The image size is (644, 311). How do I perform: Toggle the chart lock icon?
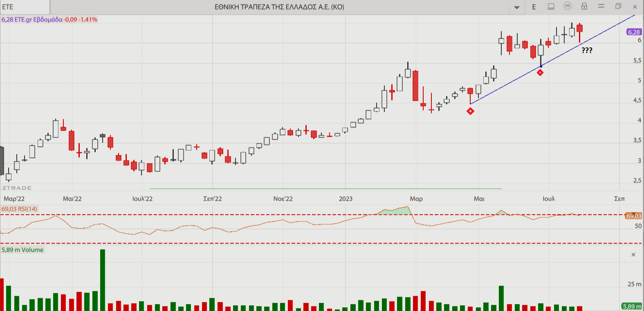click(x=584, y=6)
